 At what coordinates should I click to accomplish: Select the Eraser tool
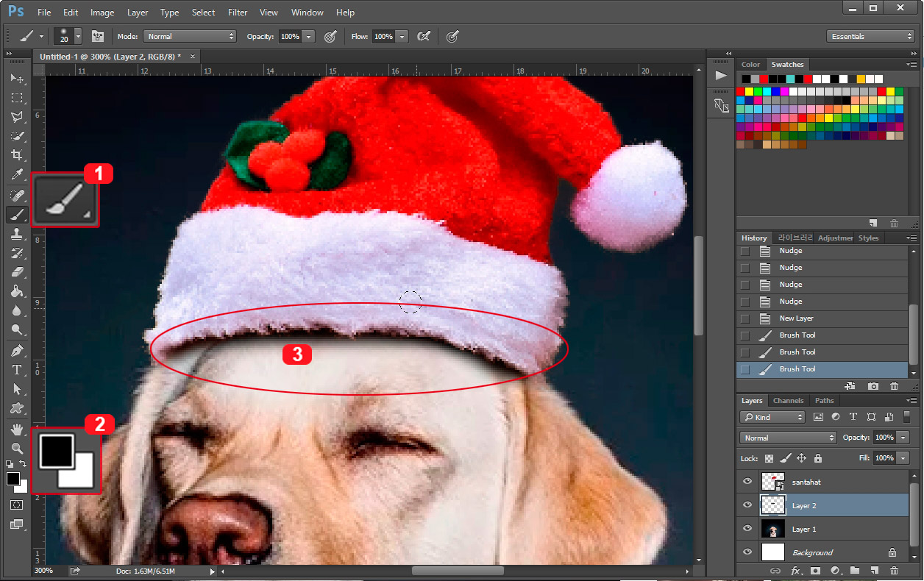[17, 272]
